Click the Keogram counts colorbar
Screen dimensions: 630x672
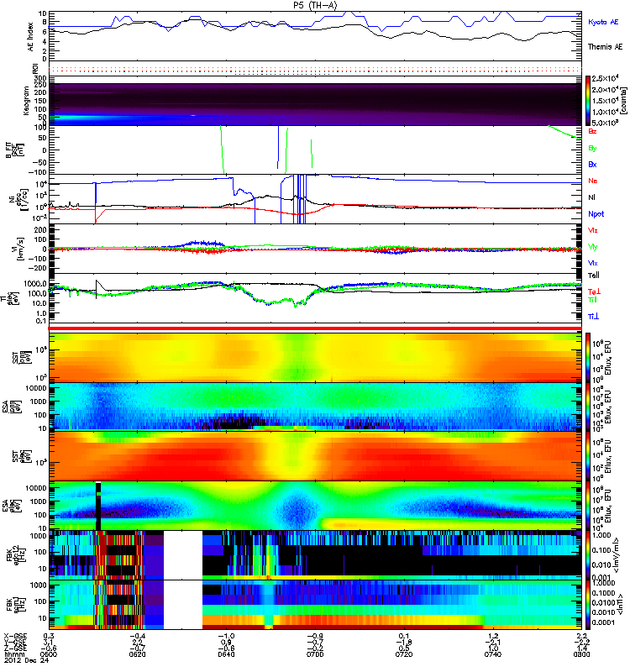(x=588, y=101)
